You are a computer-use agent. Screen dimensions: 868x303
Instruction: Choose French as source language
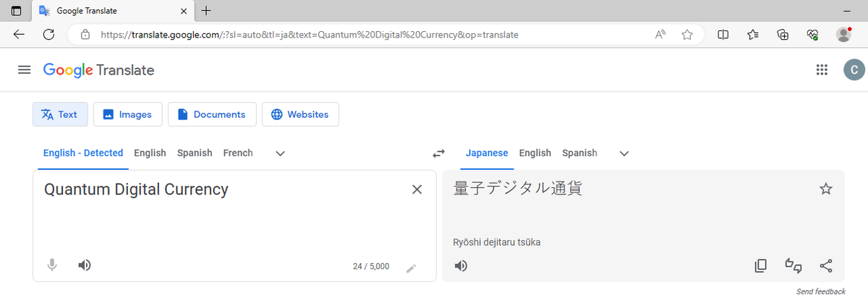(x=238, y=153)
